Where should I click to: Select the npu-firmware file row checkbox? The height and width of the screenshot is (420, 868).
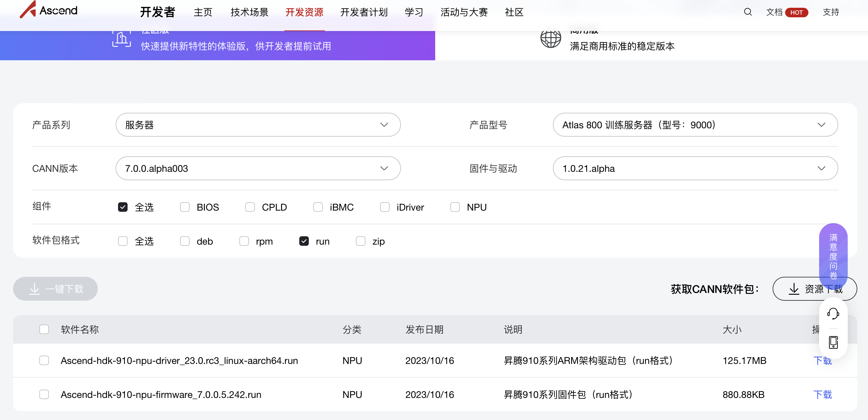(44, 394)
